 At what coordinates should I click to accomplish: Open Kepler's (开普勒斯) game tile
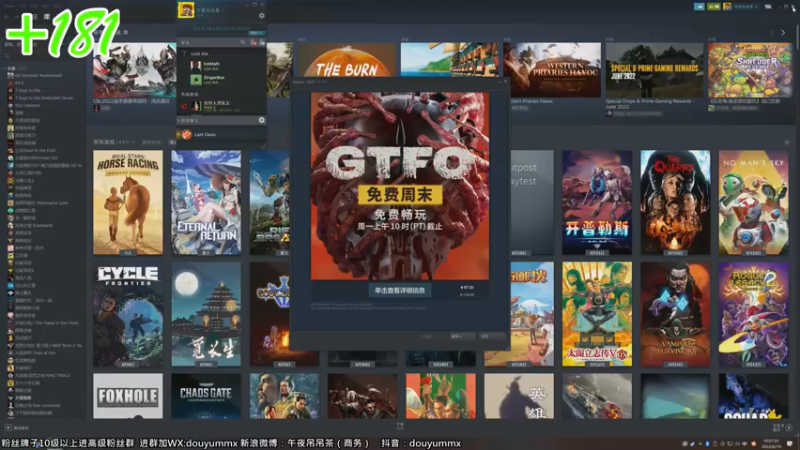pos(597,203)
